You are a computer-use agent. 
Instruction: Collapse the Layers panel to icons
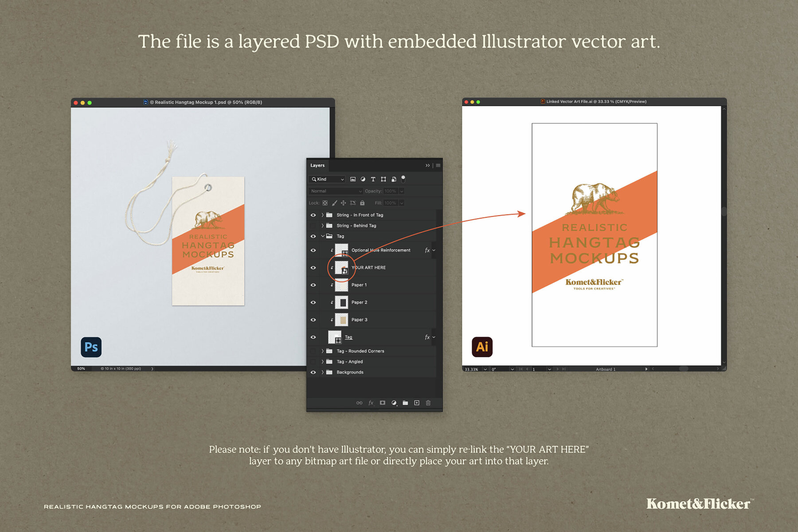point(427,165)
